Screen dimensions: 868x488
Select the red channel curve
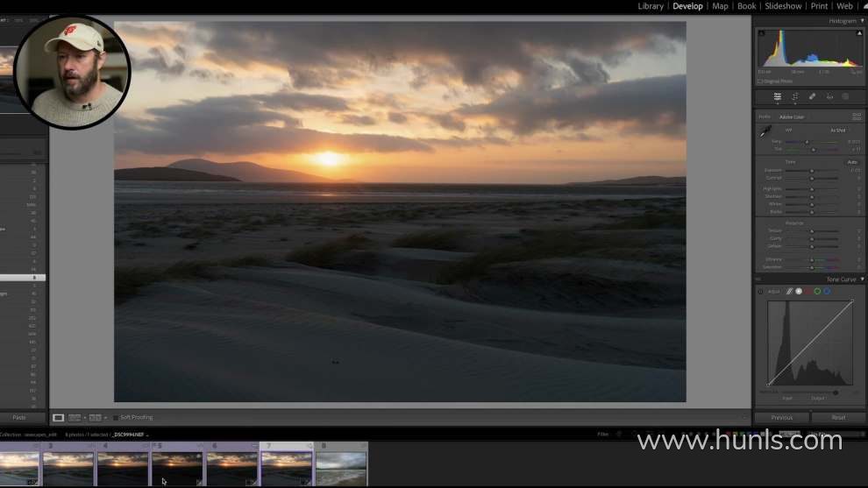pyautogui.click(x=808, y=292)
